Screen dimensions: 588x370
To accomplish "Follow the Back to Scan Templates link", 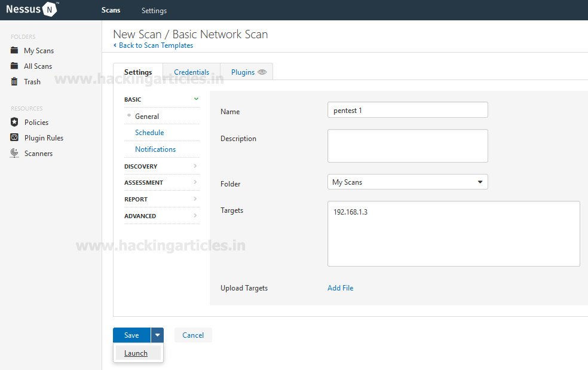I will pyautogui.click(x=155, y=45).
